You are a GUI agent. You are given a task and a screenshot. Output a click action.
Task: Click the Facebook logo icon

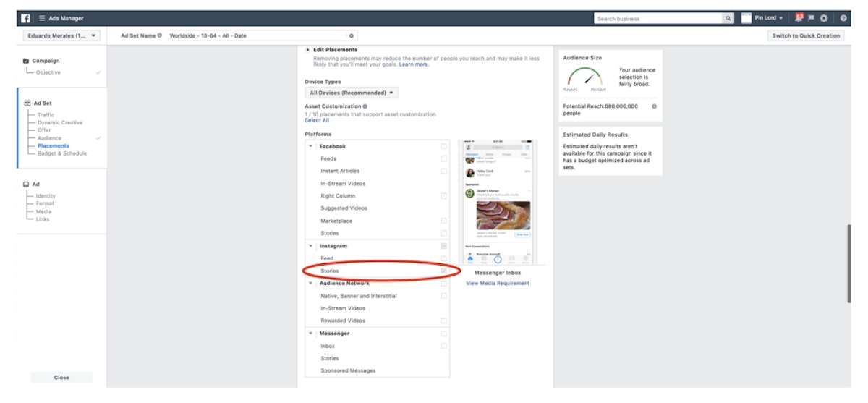(x=25, y=18)
